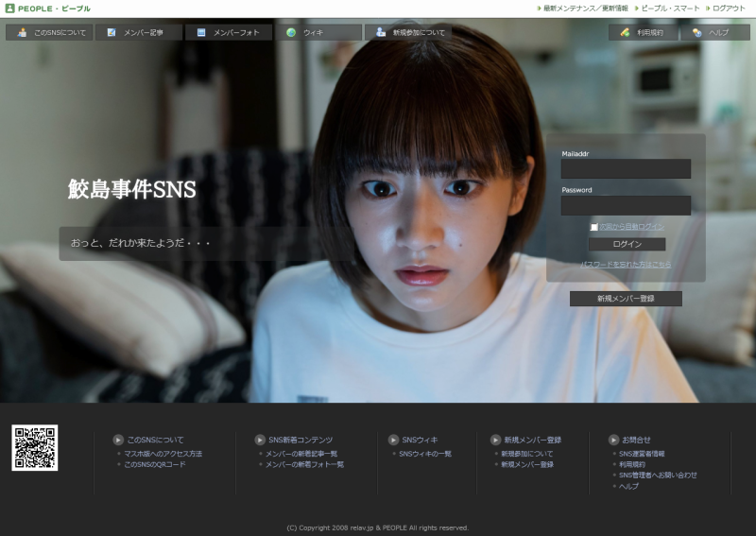
Task: Enable the auto-login checkbox
Action: point(594,227)
